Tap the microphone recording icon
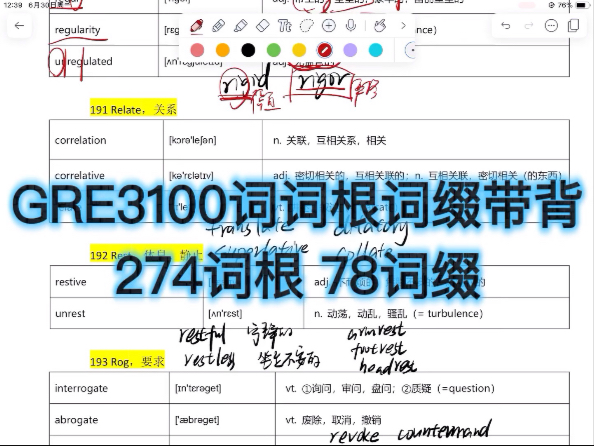The height and width of the screenshot is (446, 594). tap(351, 26)
